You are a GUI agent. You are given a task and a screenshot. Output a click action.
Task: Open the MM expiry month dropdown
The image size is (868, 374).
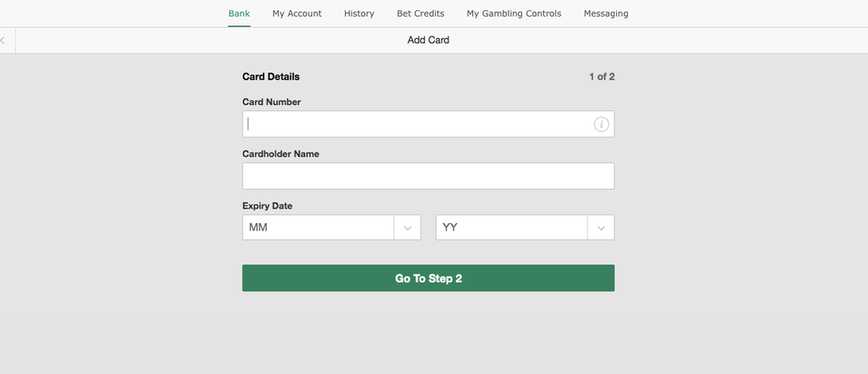pos(331,228)
